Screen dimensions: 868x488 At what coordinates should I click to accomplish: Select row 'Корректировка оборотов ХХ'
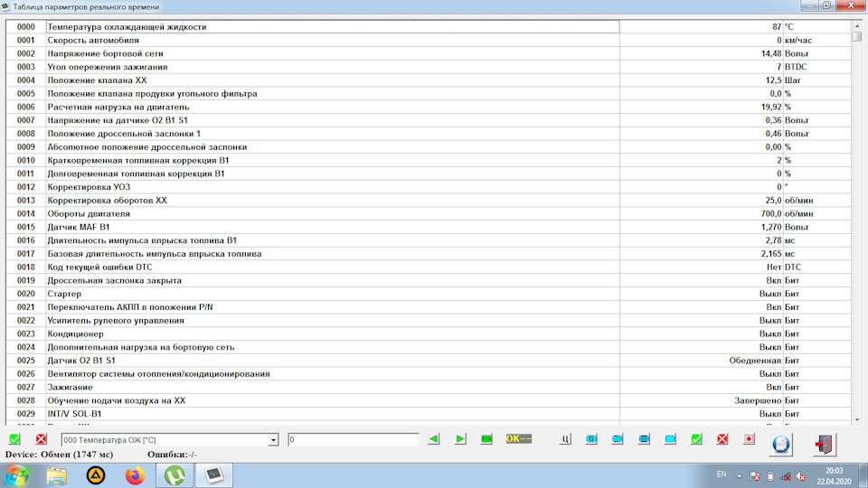pyautogui.click(x=429, y=201)
